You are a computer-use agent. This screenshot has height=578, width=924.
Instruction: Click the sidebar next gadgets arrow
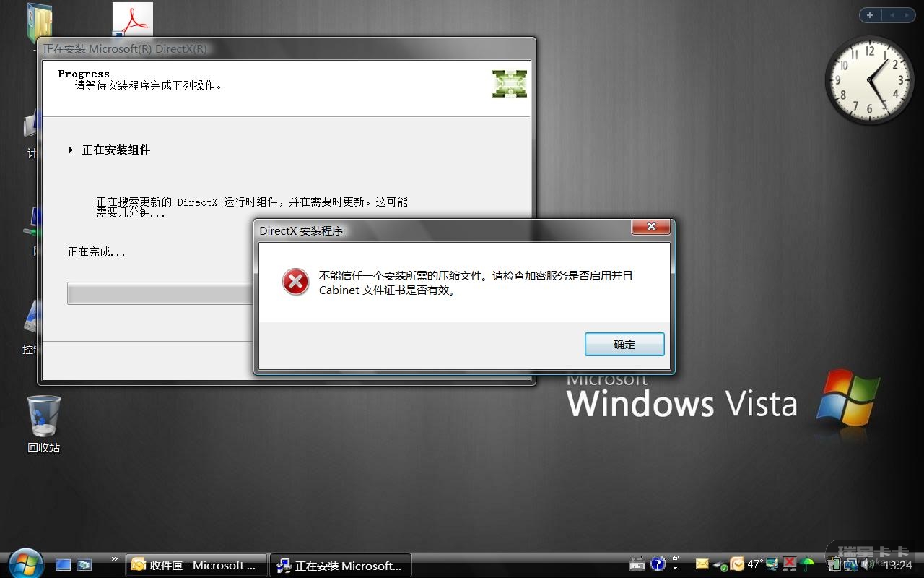(907, 15)
